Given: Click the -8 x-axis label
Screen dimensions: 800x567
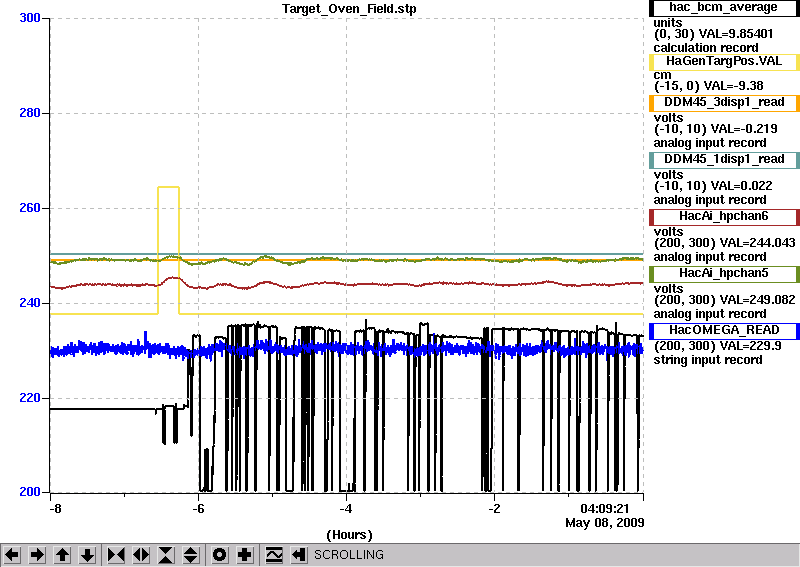Looking at the screenshot, I should point(55,509).
